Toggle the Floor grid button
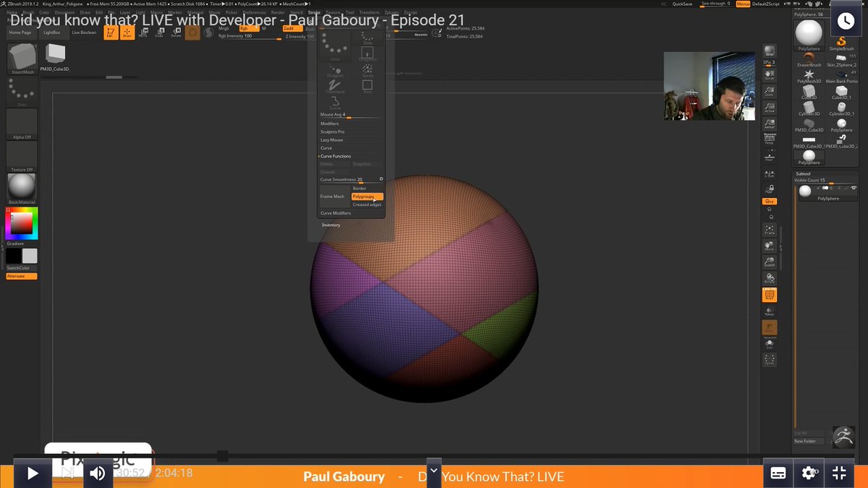Screen dimensions: 868x488 point(769,156)
